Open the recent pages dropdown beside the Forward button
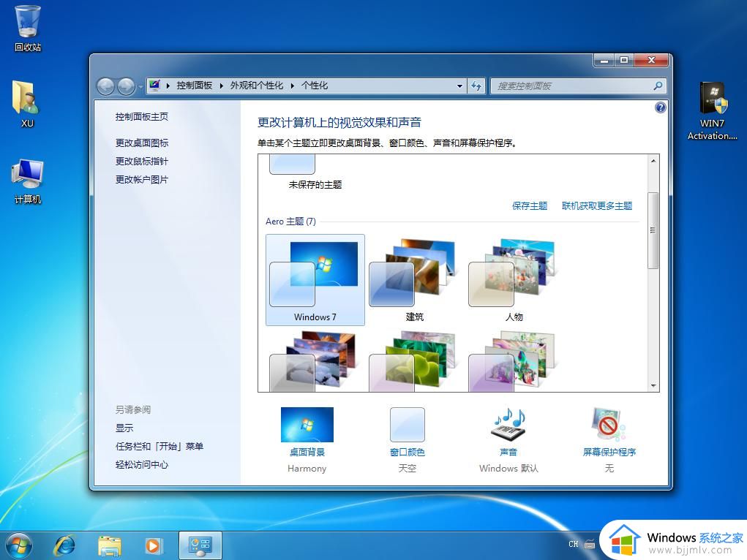Image resolution: width=747 pixels, height=560 pixels. click(x=140, y=87)
